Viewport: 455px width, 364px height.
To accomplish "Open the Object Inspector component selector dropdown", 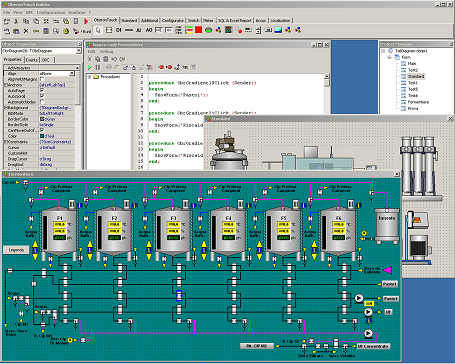I will [x=79, y=51].
